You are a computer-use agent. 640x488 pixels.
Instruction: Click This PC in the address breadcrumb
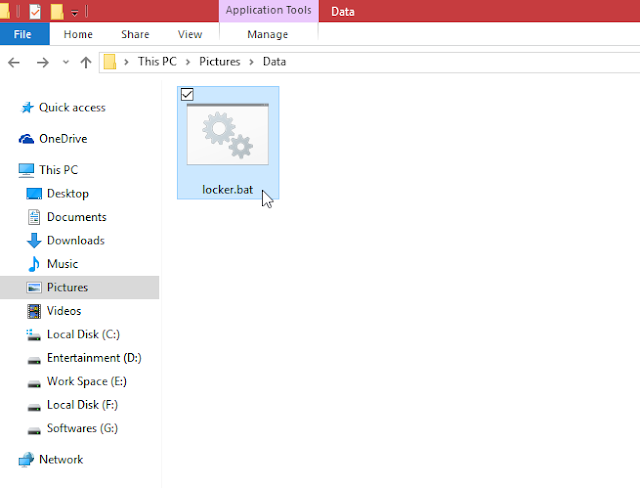tap(157, 62)
